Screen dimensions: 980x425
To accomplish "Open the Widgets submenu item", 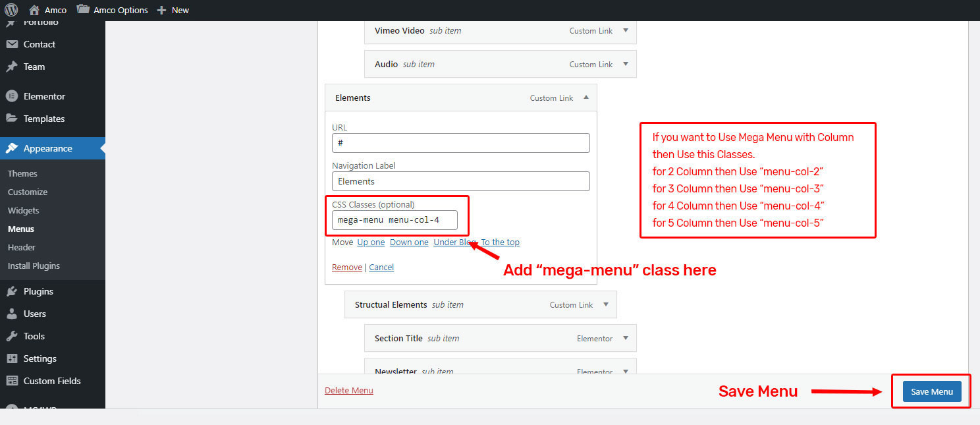I will pos(24,210).
